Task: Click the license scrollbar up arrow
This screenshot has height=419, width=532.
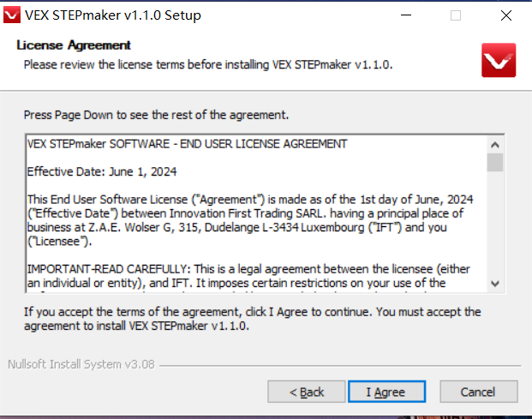Action: point(495,144)
